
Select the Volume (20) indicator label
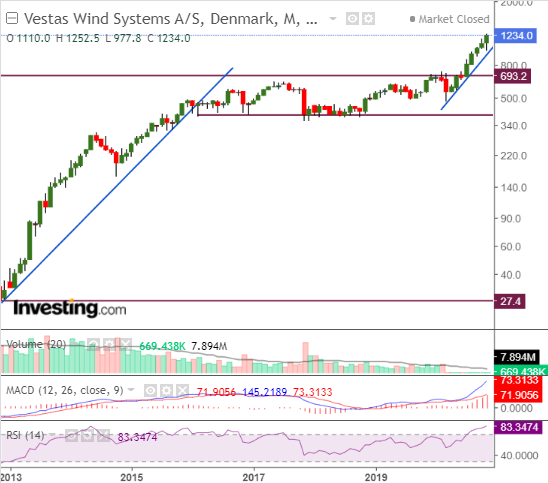coord(36,344)
